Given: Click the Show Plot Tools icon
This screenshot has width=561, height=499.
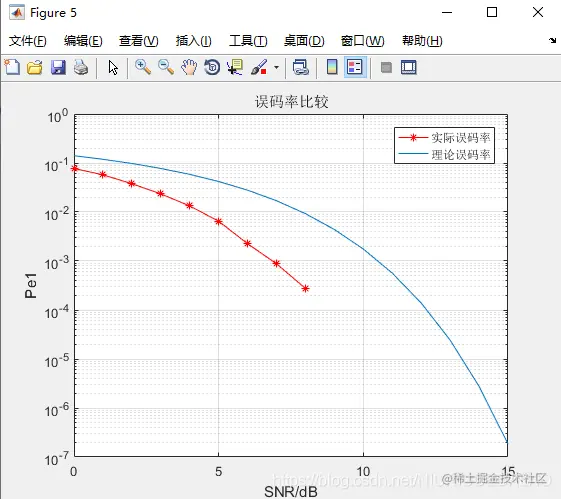Looking at the screenshot, I should (x=409, y=67).
